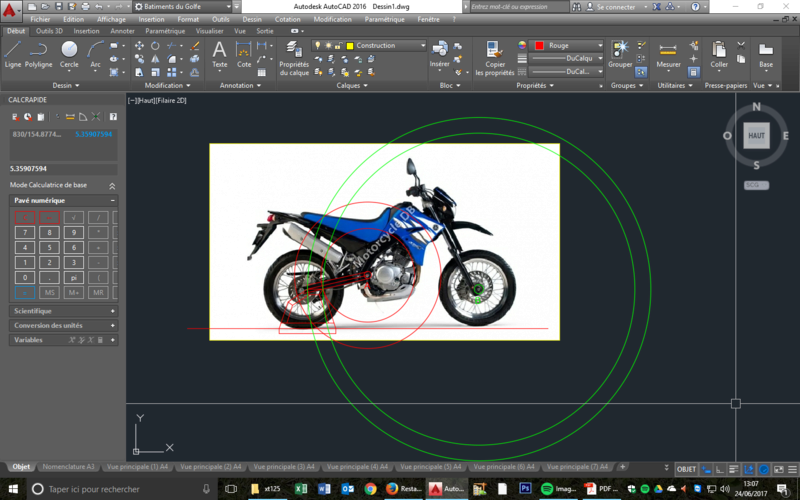Expand the Dessin panel flyout
The height and width of the screenshot is (500, 800).
66,85
